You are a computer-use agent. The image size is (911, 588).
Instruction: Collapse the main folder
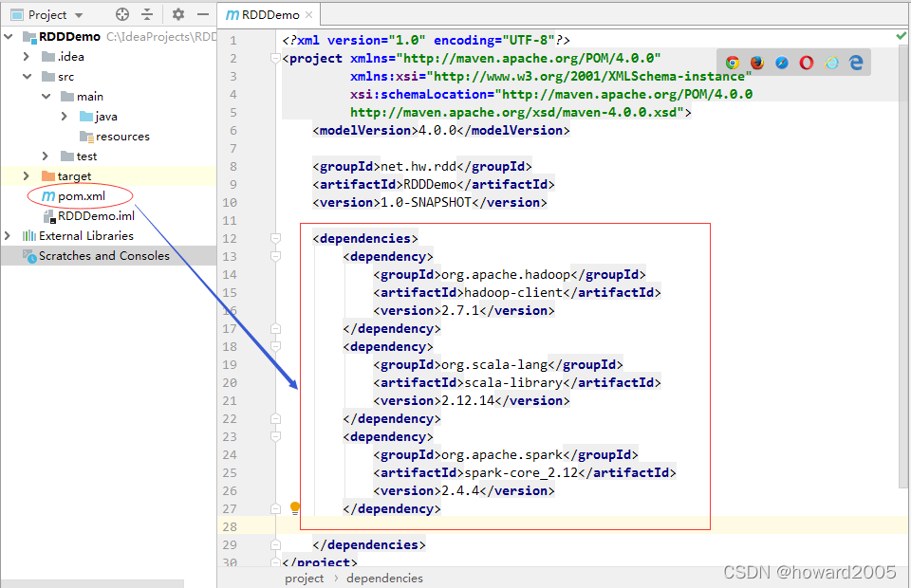46,97
